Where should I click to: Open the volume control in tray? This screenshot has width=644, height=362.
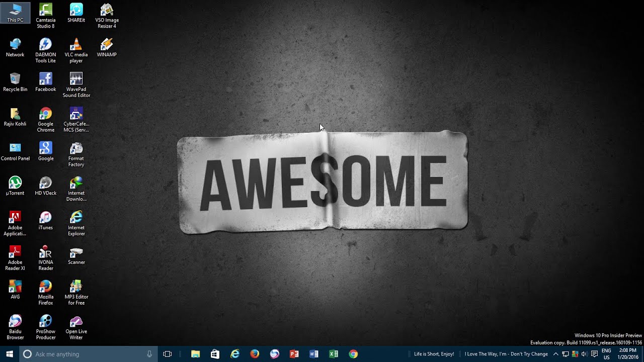coord(584,354)
